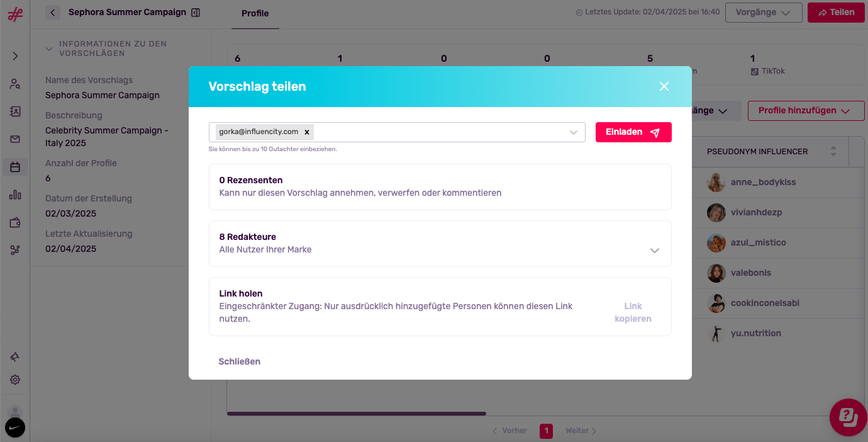Click the Schließen button
Image resolution: width=868 pixels, height=442 pixels.
click(240, 361)
